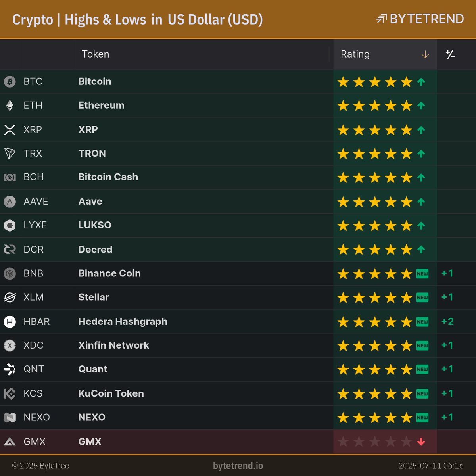Viewport: 476px width, 476px height.
Task: Click the XRP logo icon
Action: (10, 130)
